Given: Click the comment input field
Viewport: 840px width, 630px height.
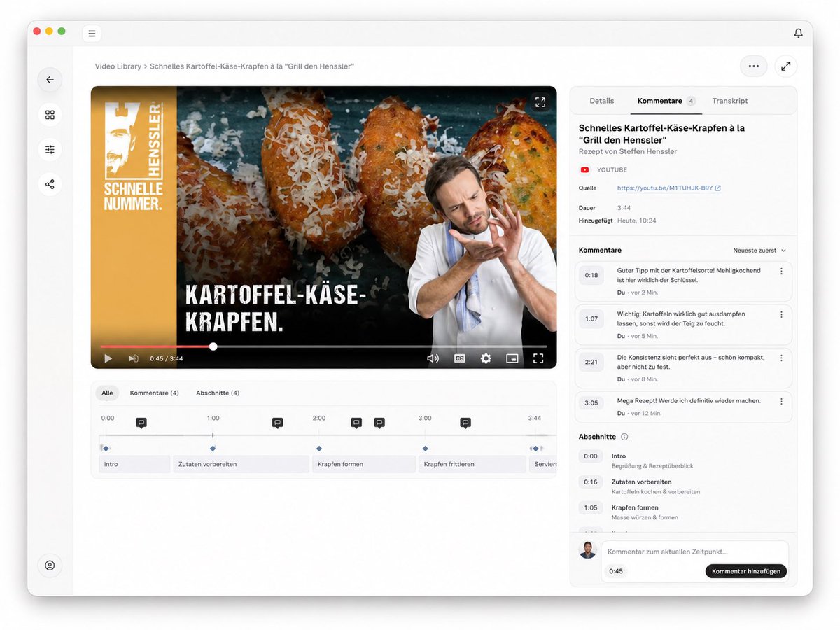Looking at the screenshot, I should coord(694,552).
